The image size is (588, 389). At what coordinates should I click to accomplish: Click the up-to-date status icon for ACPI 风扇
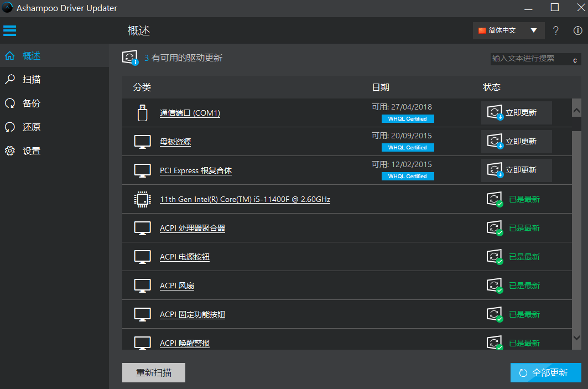(494, 286)
